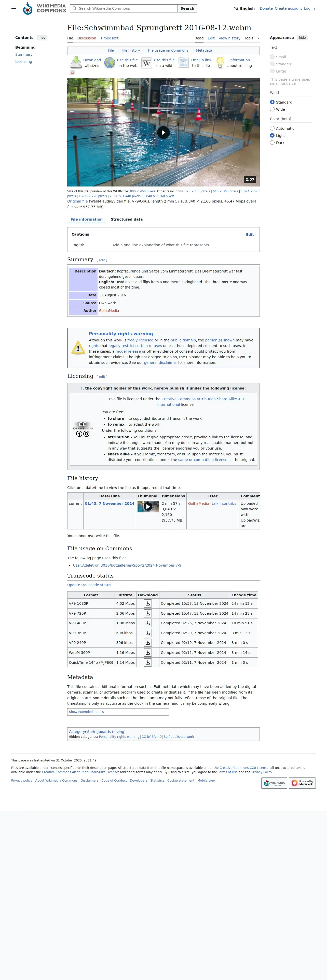Viewport: 327px width, 980px height.
Task: Click the Wikimedia project badge in footer
Action: coord(274,783)
